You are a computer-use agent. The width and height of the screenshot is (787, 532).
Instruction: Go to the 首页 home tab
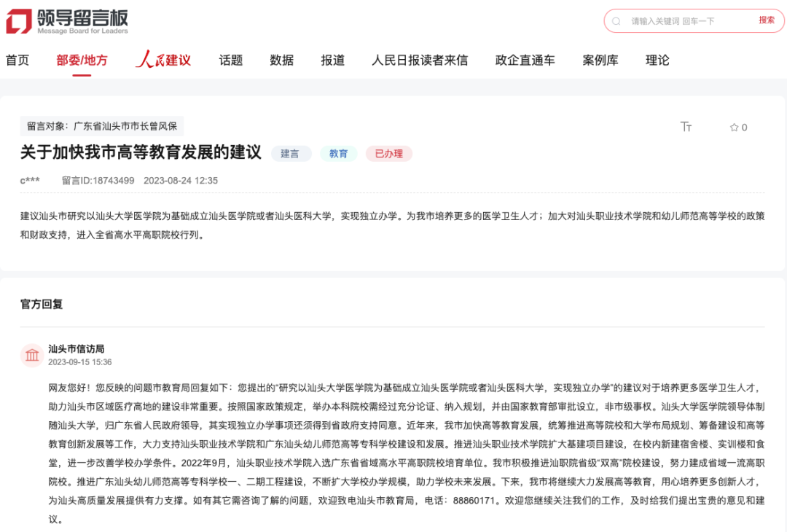click(x=17, y=60)
